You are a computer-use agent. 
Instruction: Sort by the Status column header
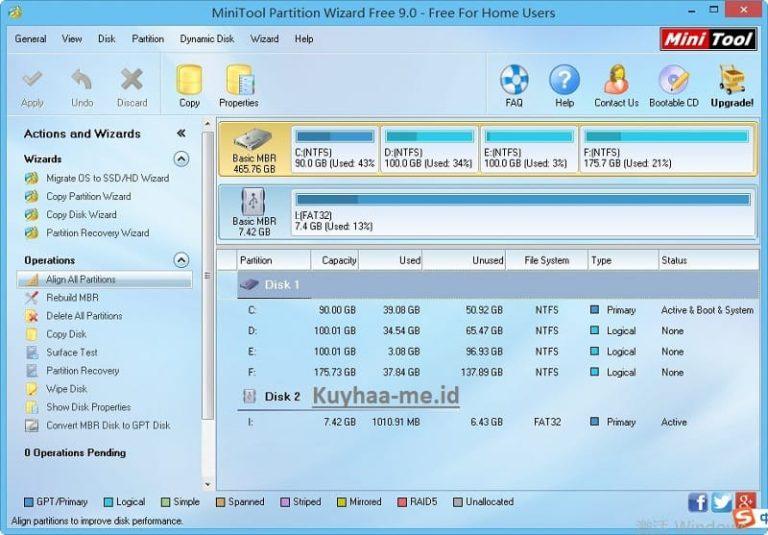tap(708, 260)
